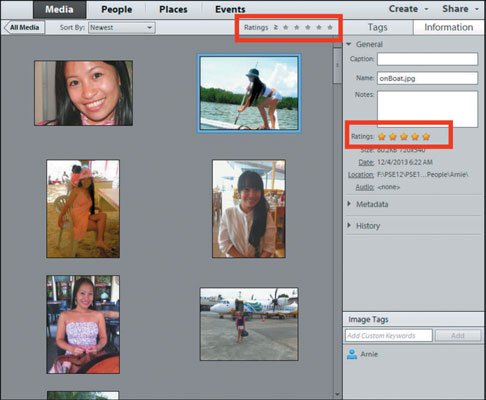This screenshot has width=486, height=400.
Task: Select the woman on boat thumbnail
Action: [x=249, y=93]
